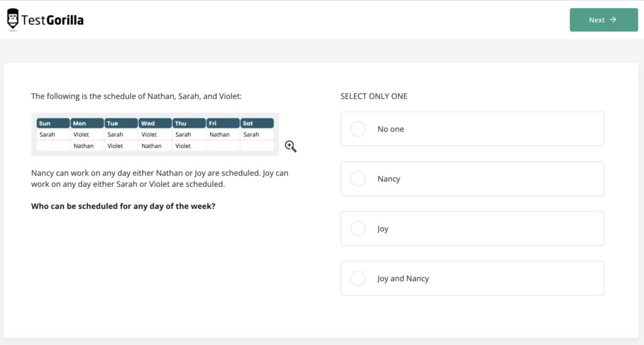Click the Mon column header in schedule
644x345 pixels.
(x=87, y=123)
